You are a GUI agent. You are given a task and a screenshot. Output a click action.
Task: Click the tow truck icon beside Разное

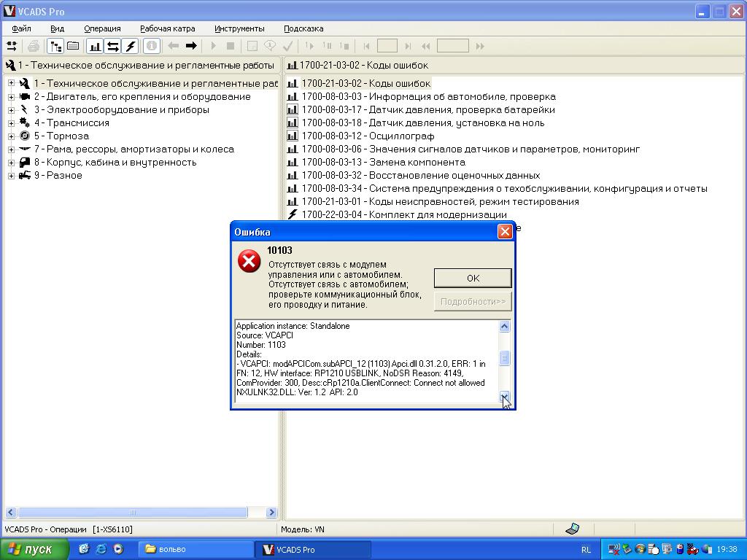point(24,176)
